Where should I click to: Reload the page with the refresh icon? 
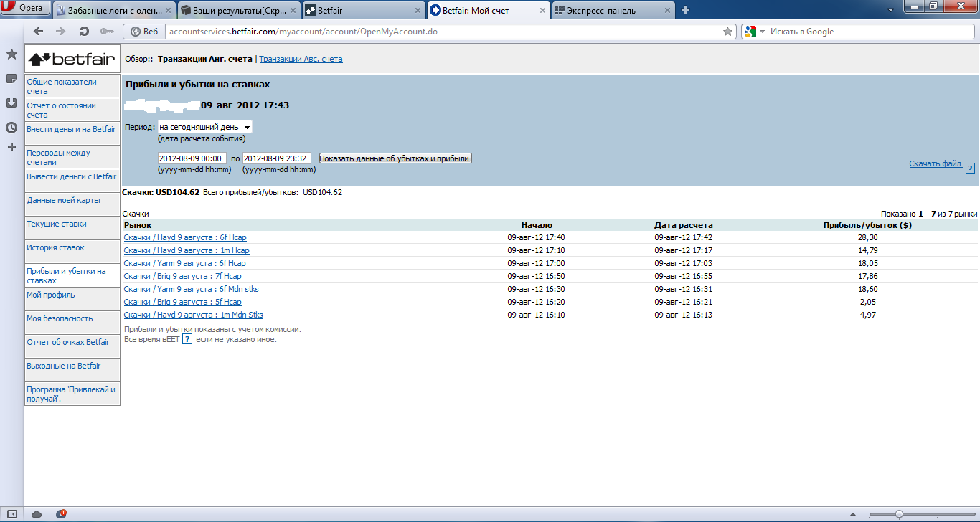pyautogui.click(x=84, y=32)
